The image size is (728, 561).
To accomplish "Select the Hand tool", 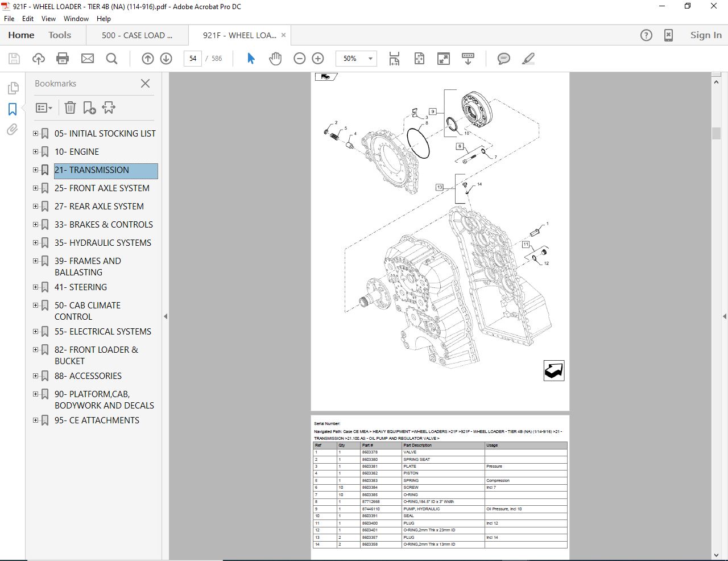I will click(x=275, y=58).
